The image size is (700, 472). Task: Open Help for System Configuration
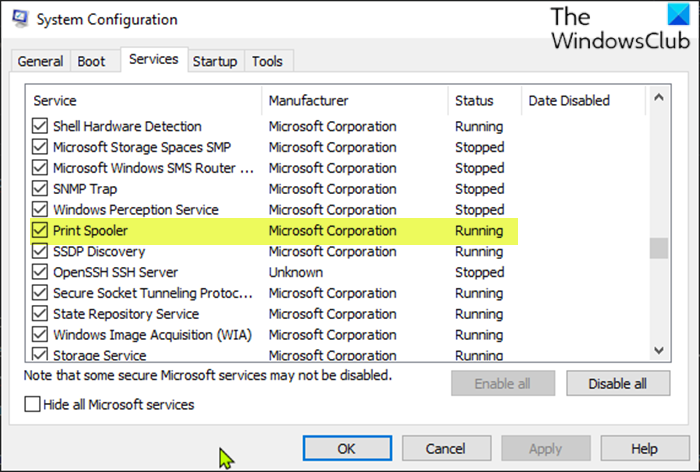click(644, 449)
